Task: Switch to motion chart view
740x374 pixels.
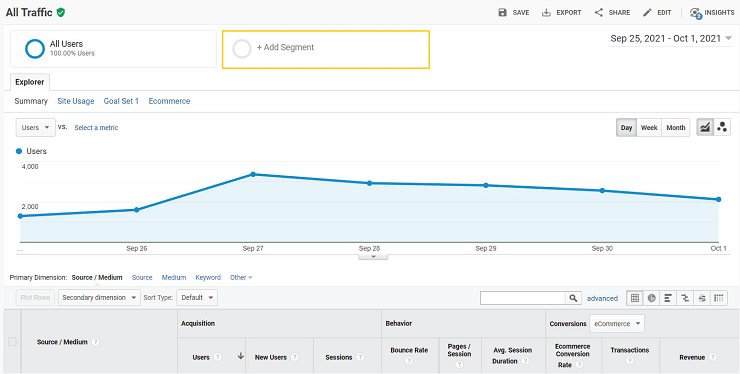Action: click(722, 128)
